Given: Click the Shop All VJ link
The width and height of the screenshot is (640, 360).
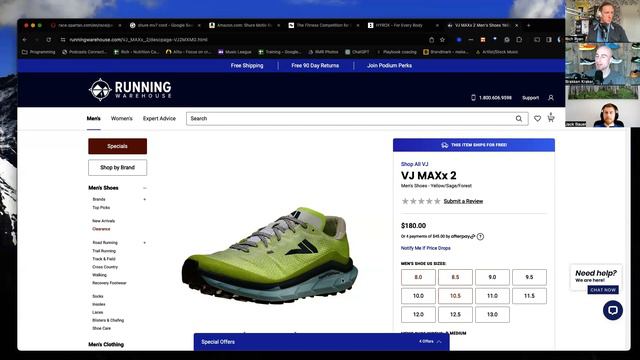Looking at the screenshot, I should [414, 164].
